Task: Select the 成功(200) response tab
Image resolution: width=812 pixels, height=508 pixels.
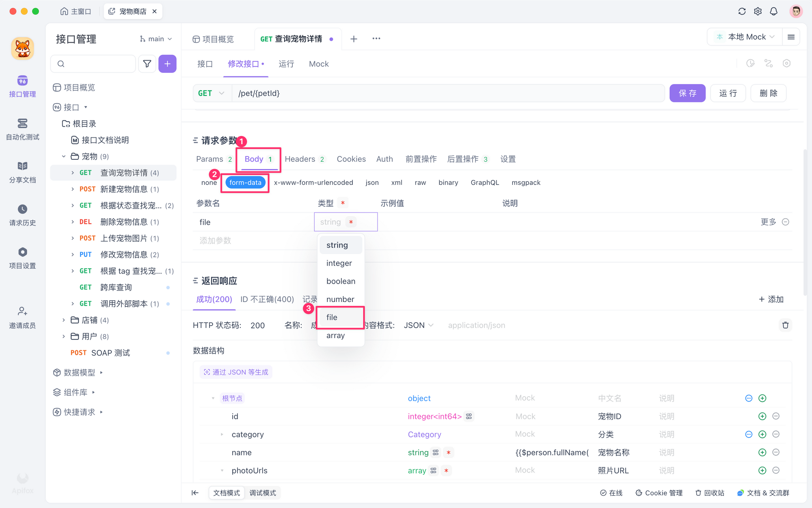Action: click(x=214, y=299)
